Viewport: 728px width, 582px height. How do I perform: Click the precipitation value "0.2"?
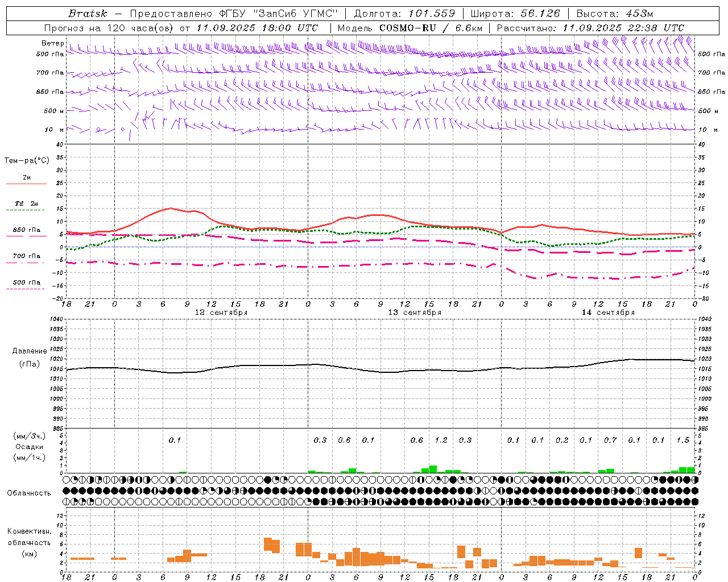[x=562, y=440]
